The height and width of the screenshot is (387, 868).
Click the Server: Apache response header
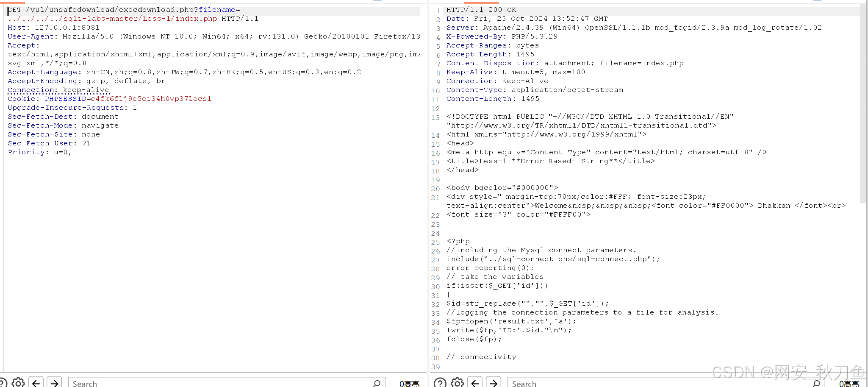(634, 28)
